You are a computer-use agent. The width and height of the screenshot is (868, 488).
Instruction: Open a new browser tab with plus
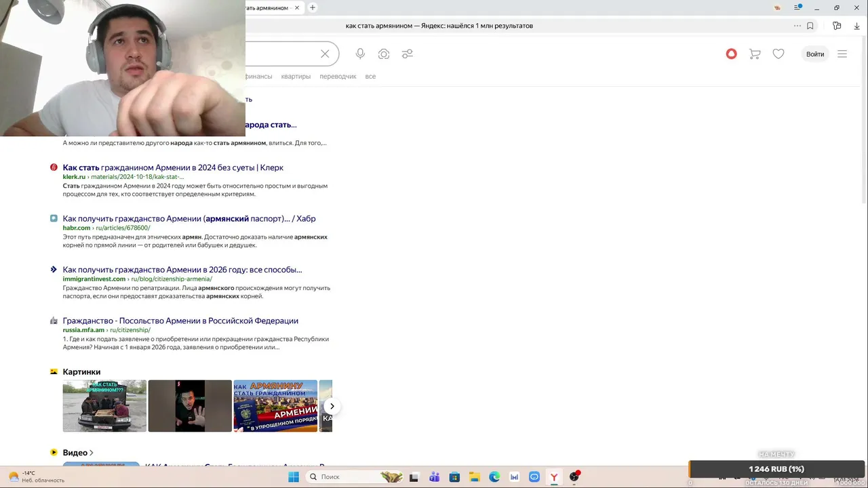tap(313, 7)
